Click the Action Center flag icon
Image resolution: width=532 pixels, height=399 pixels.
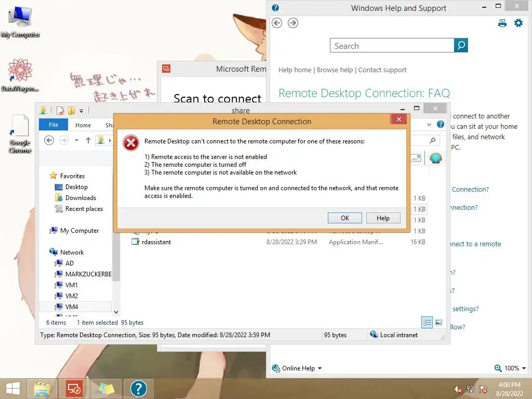point(483,389)
